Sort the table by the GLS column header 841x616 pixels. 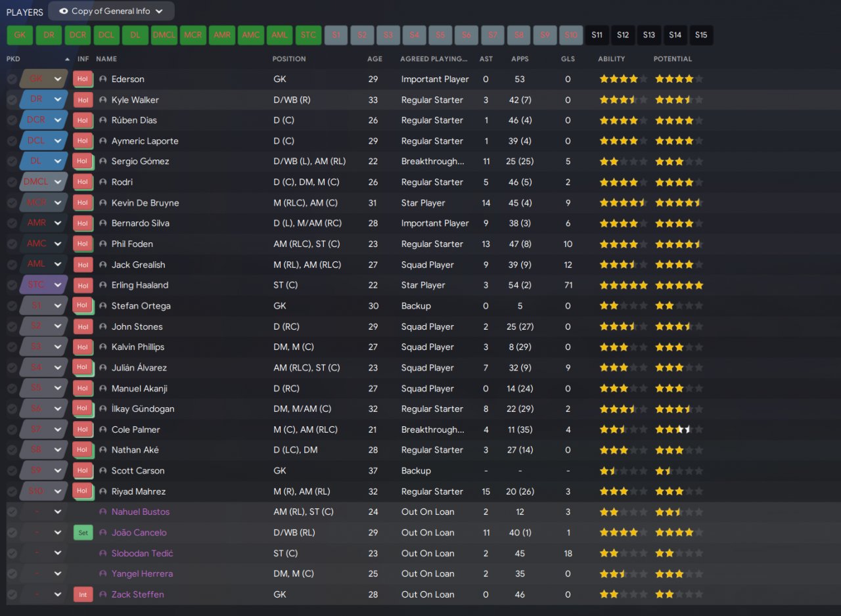click(568, 59)
